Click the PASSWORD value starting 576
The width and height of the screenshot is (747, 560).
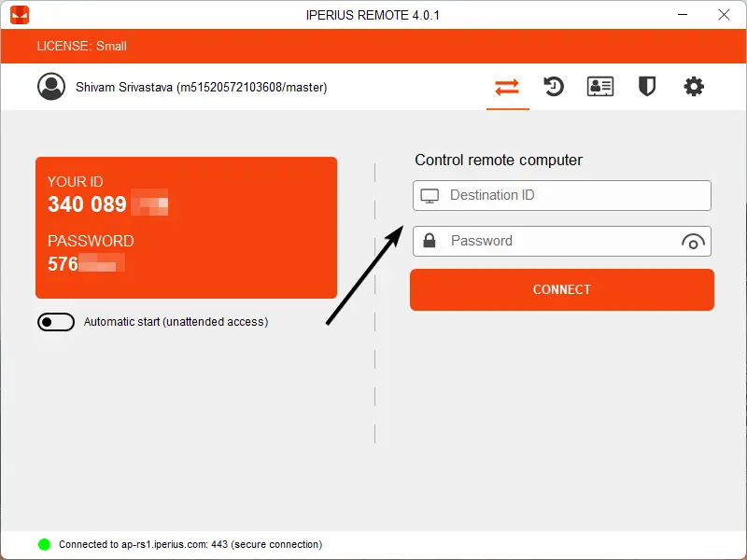coord(63,264)
